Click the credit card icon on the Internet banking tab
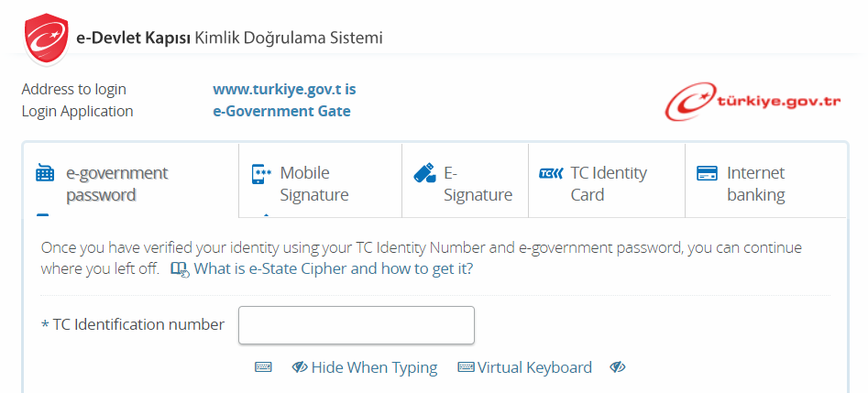868x393 pixels. tap(707, 173)
